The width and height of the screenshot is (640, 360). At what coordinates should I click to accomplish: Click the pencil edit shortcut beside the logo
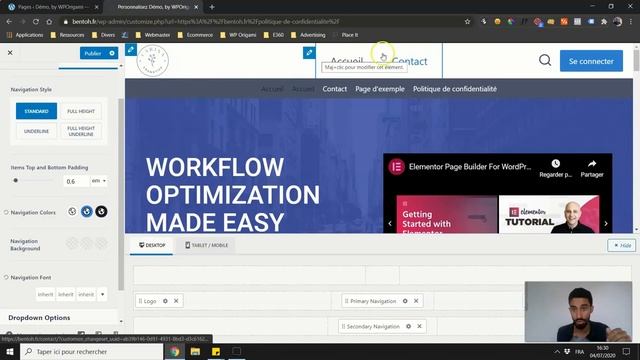coord(131,49)
